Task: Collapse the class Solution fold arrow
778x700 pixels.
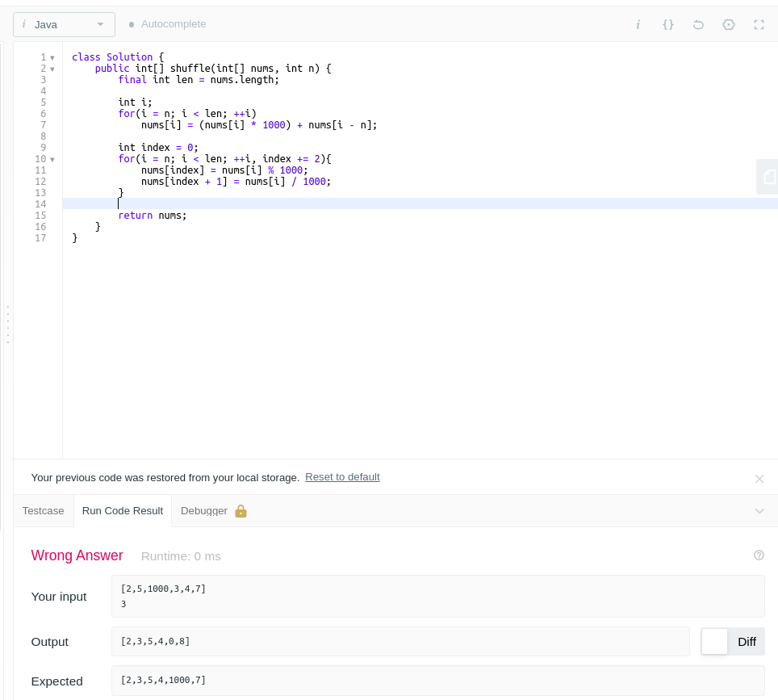Action: [52, 57]
